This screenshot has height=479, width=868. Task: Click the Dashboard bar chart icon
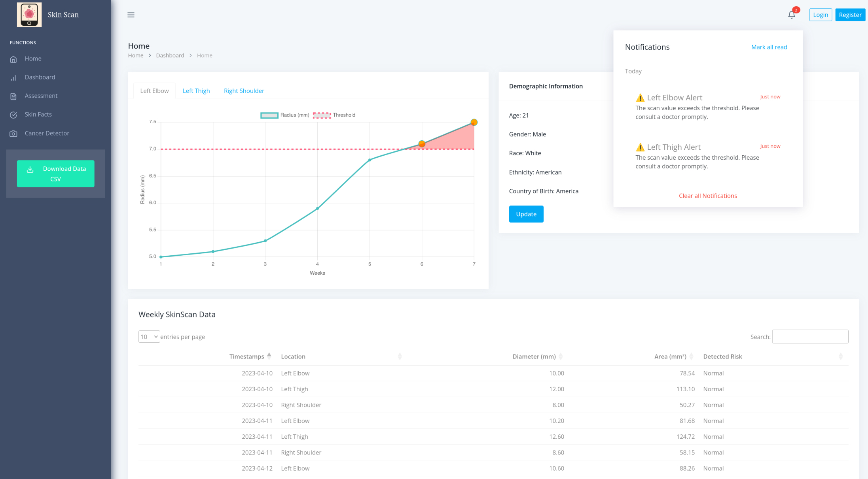(13, 78)
